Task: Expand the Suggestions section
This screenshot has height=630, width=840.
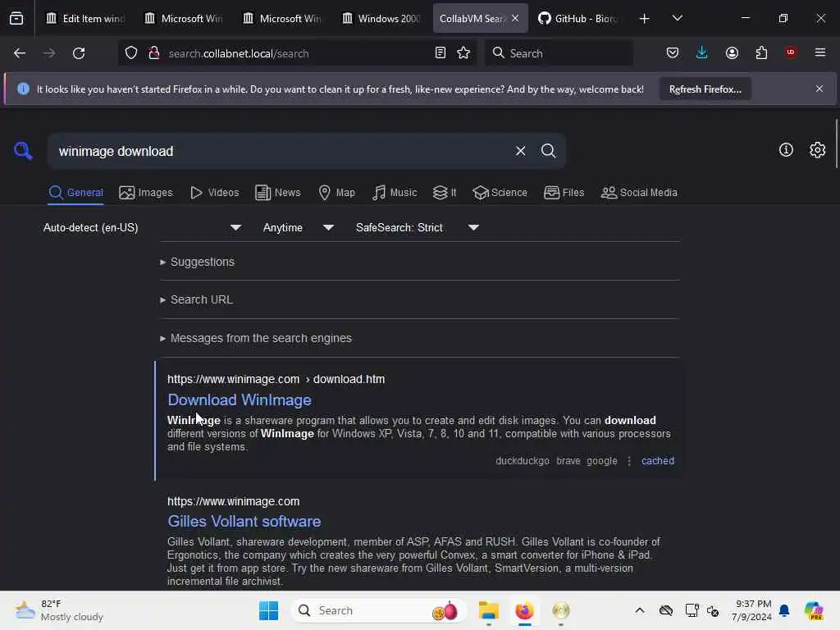Action: point(197,262)
